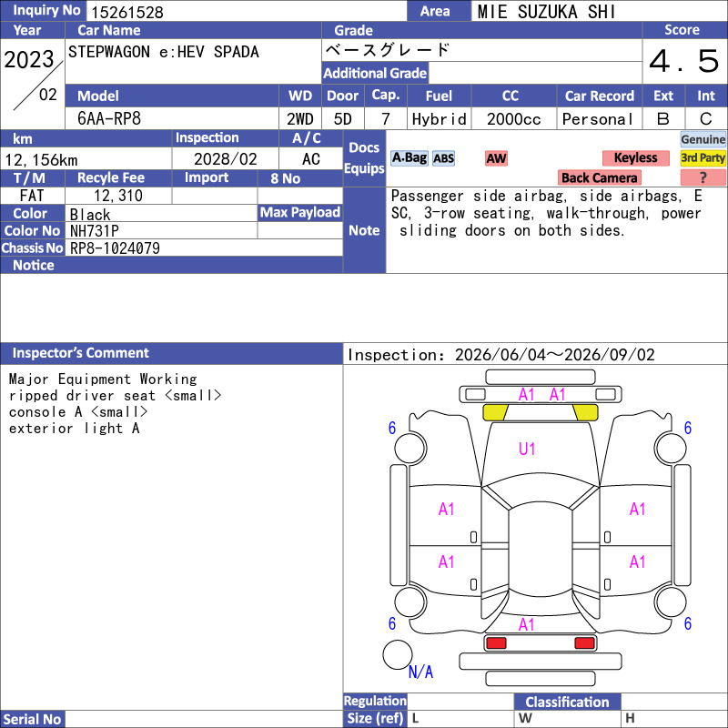Select chassis number RP8-1024079

tap(115, 248)
